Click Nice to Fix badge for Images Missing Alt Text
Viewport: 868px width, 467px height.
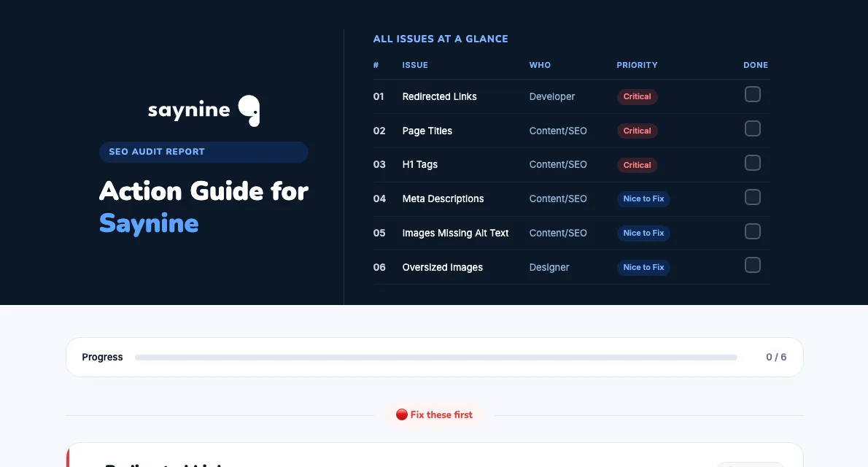coord(643,233)
